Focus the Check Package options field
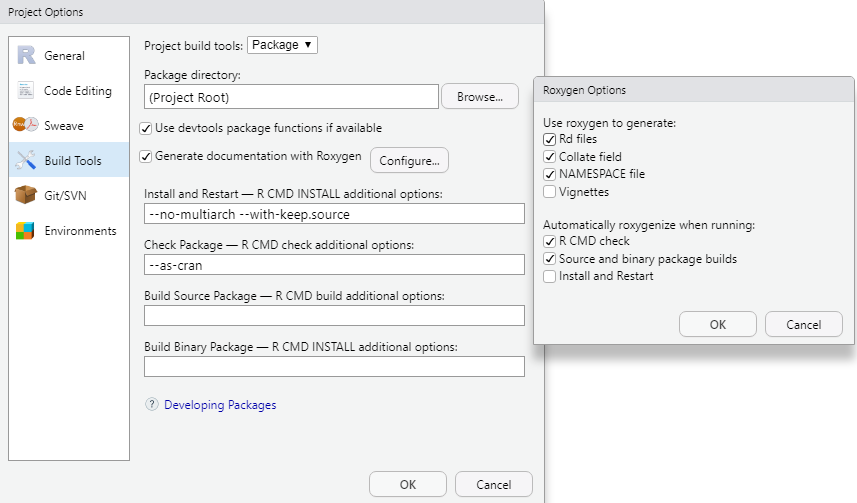Screen dimensions: 857x503 click(334, 265)
